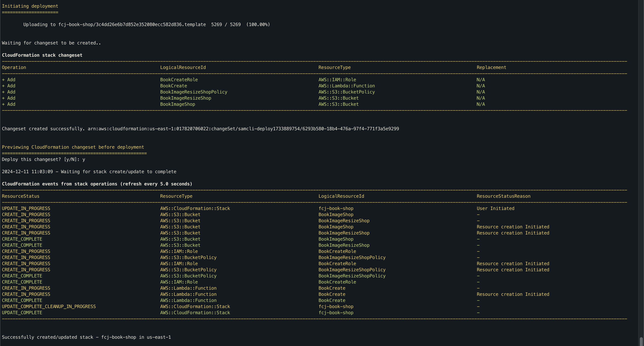
Task: Click "CREATE_COMPLETE" in the AWS::IAM::Role row
Action: click(22, 282)
